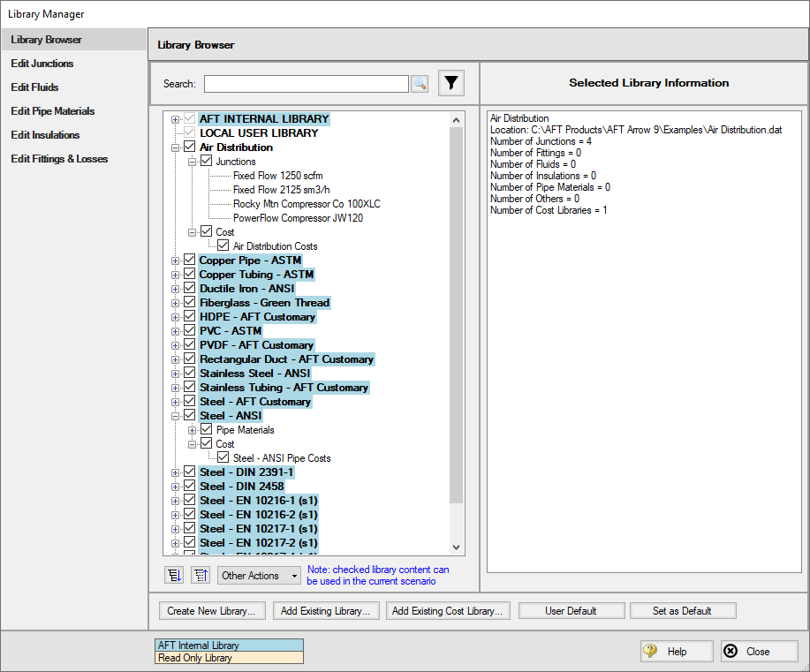Open the Edit Fittings & Losses section
Image resolution: width=810 pixels, height=672 pixels.
point(59,159)
